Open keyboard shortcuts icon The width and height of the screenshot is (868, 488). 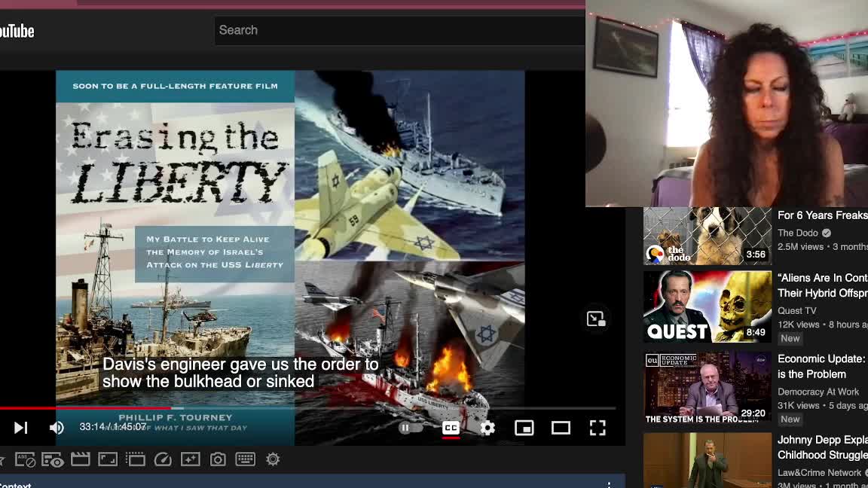click(x=245, y=459)
